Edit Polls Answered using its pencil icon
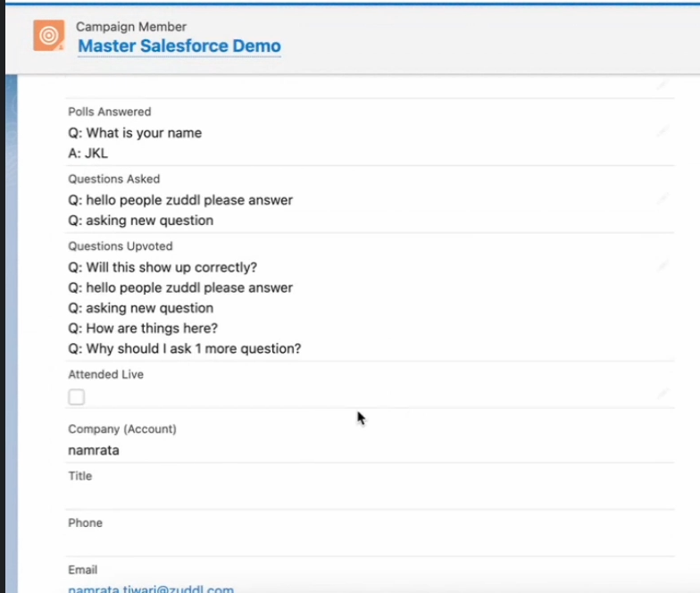This screenshot has width=700, height=593. point(662,131)
